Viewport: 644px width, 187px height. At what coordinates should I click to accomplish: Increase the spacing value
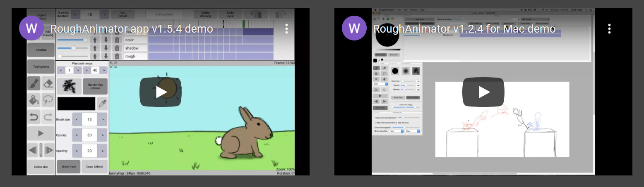[103, 151]
